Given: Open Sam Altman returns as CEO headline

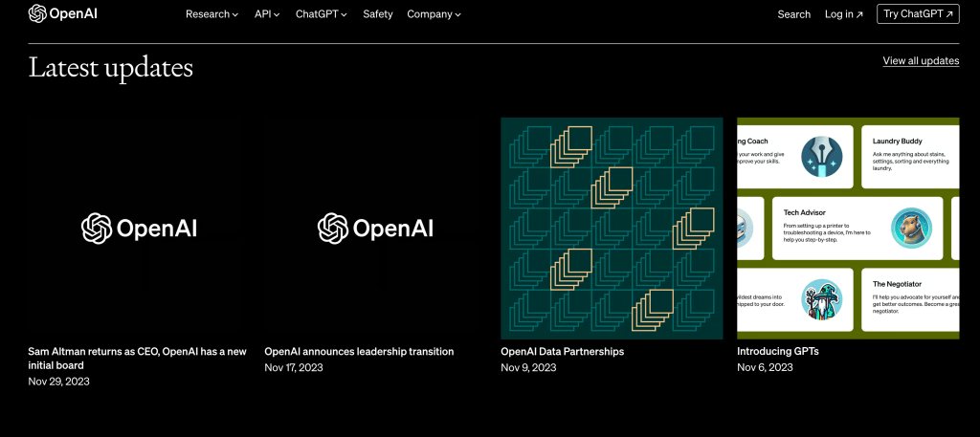Looking at the screenshot, I should (x=138, y=359).
